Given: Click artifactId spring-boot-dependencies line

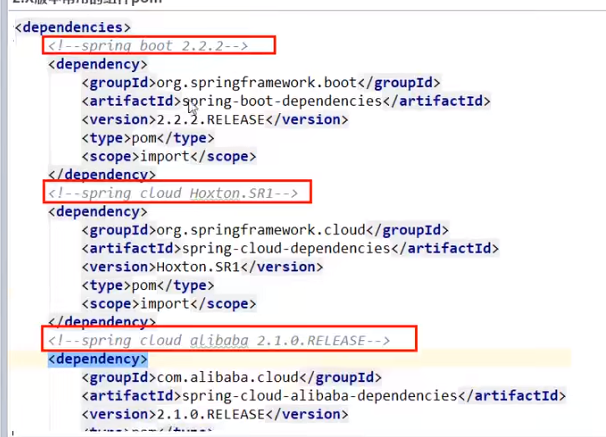Looking at the screenshot, I should (286, 101).
